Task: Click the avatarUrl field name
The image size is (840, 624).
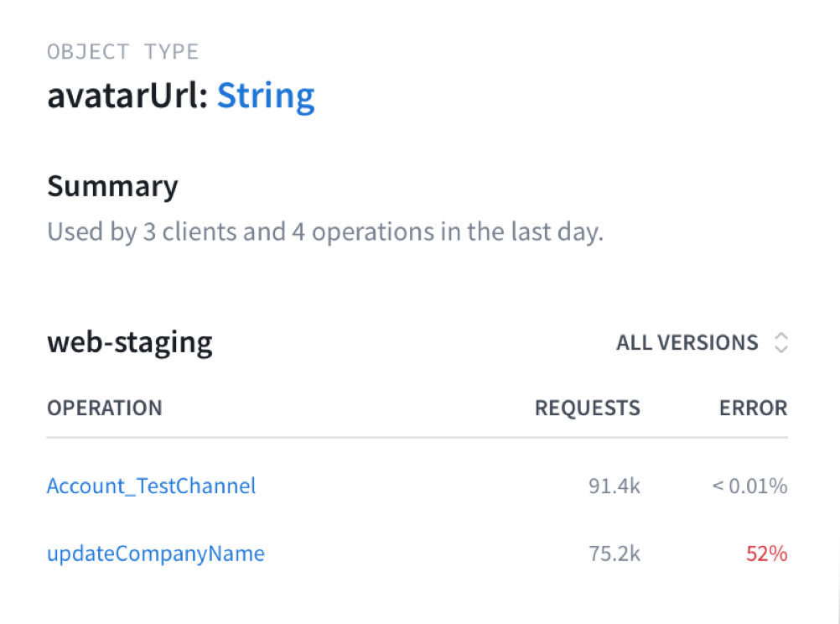Action: click(x=127, y=96)
